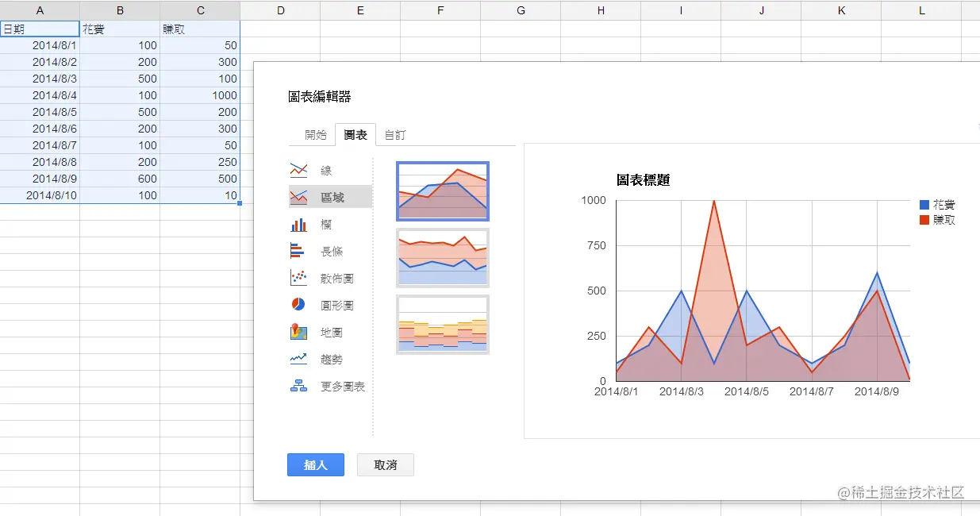Pick the scatter chart icon (散佈圖)
This screenshot has height=516, width=980.
click(298, 278)
